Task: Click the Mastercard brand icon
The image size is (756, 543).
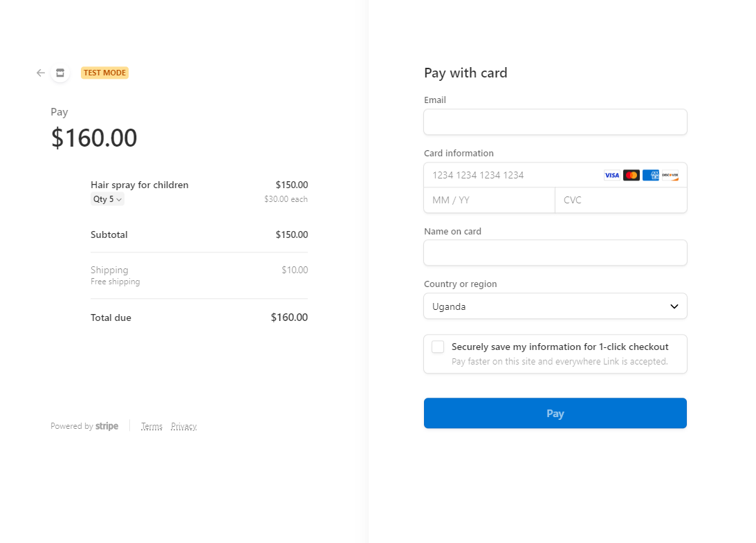Action: tap(631, 175)
